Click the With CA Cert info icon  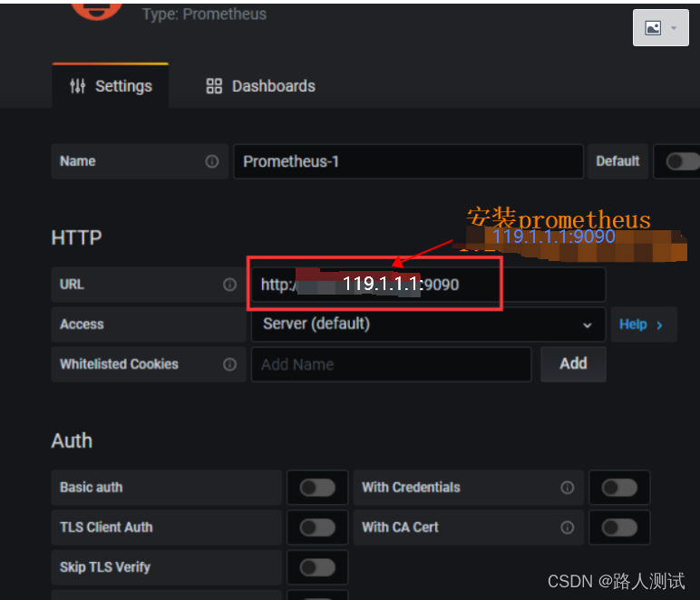coord(567,527)
